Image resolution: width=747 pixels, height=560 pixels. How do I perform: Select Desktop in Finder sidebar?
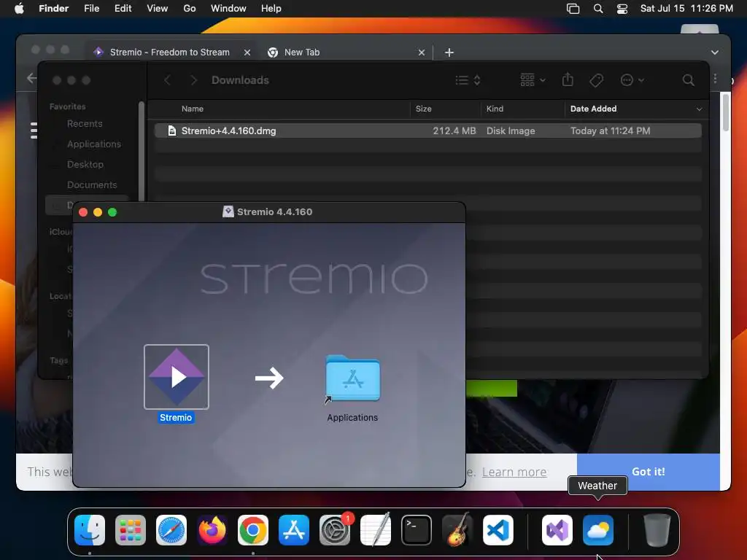point(85,165)
